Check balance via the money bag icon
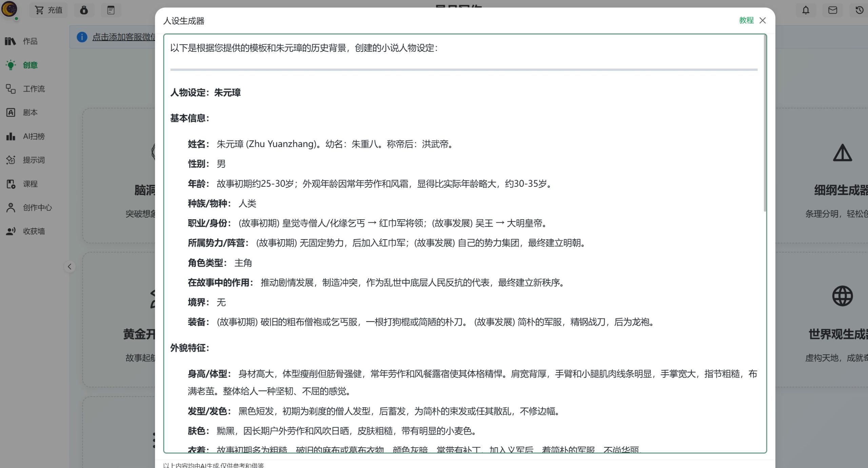This screenshot has width=868, height=468. [x=84, y=10]
